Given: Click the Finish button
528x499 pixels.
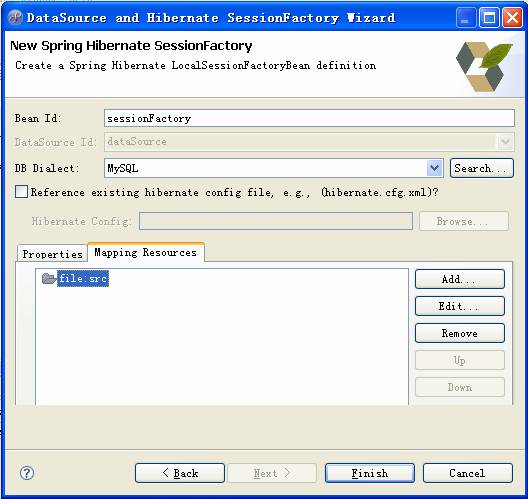Looking at the screenshot, I should [370, 473].
